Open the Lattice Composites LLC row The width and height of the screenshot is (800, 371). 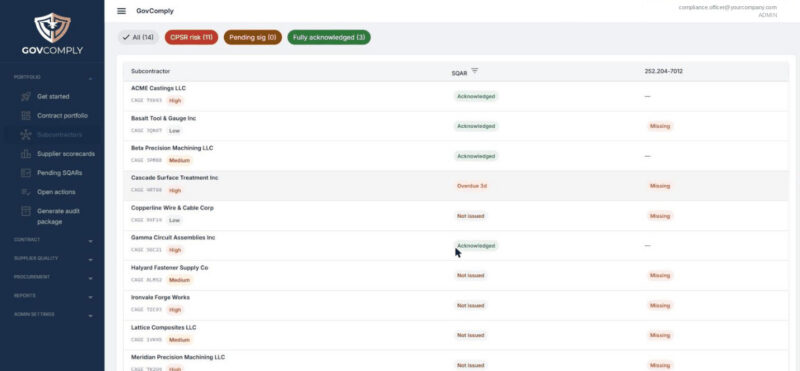[456, 335]
